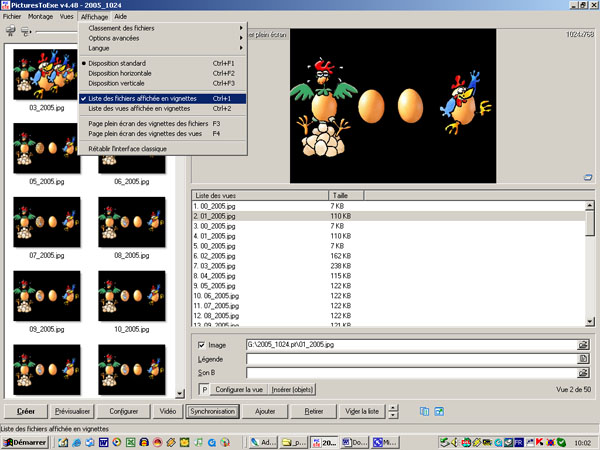Screen dimensions: 600x450
Task: Open the Aide menu
Action: tap(121, 16)
